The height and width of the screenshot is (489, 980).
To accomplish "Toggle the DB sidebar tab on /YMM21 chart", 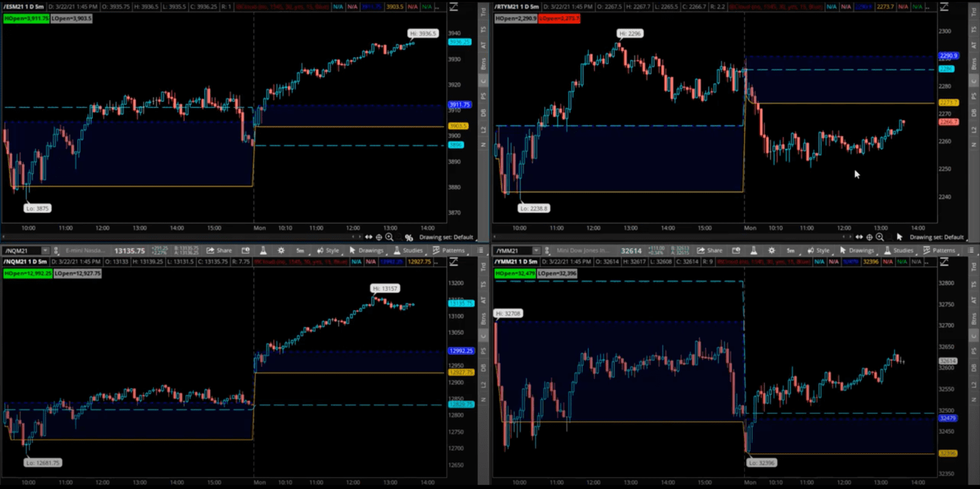I will point(974,368).
